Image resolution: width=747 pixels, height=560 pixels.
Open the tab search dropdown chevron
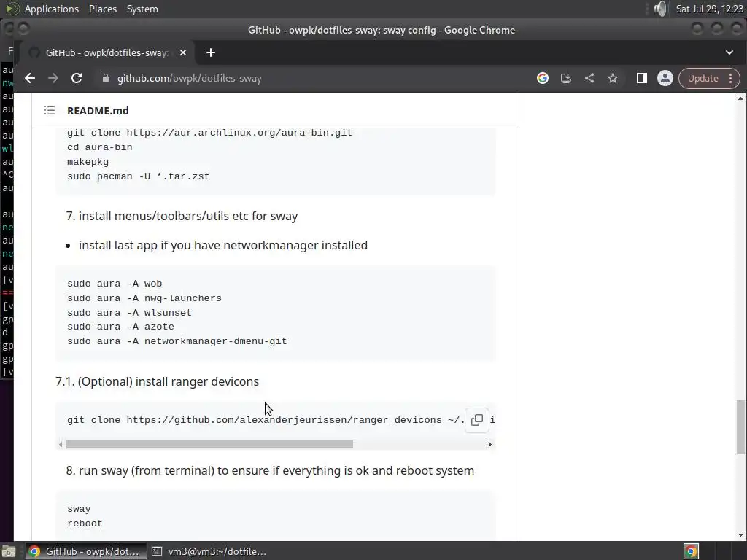point(729,52)
